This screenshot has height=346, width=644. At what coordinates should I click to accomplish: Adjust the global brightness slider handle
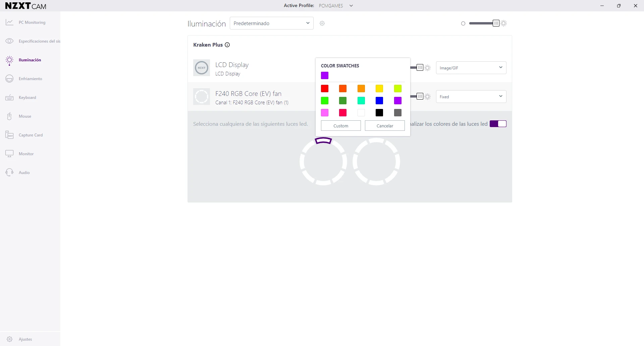(496, 23)
